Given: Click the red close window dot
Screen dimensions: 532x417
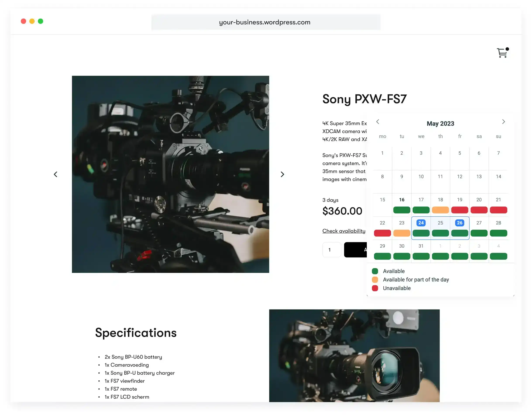Looking at the screenshot, I should [x=23, y=21].
